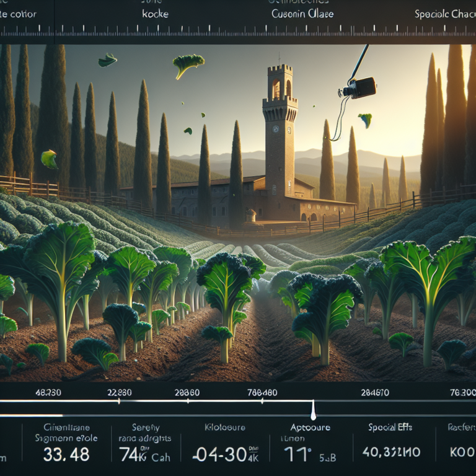Click timeline marker under 780480

pos(262,402)
